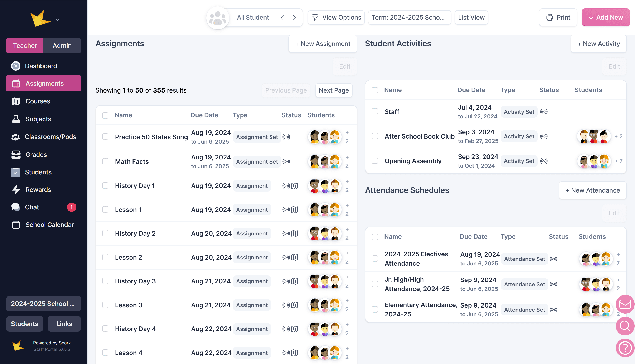The image size is (635, 364).
Task: Click the Dashboard gauge icon in sidebar
Action: [x=16, y=66]
